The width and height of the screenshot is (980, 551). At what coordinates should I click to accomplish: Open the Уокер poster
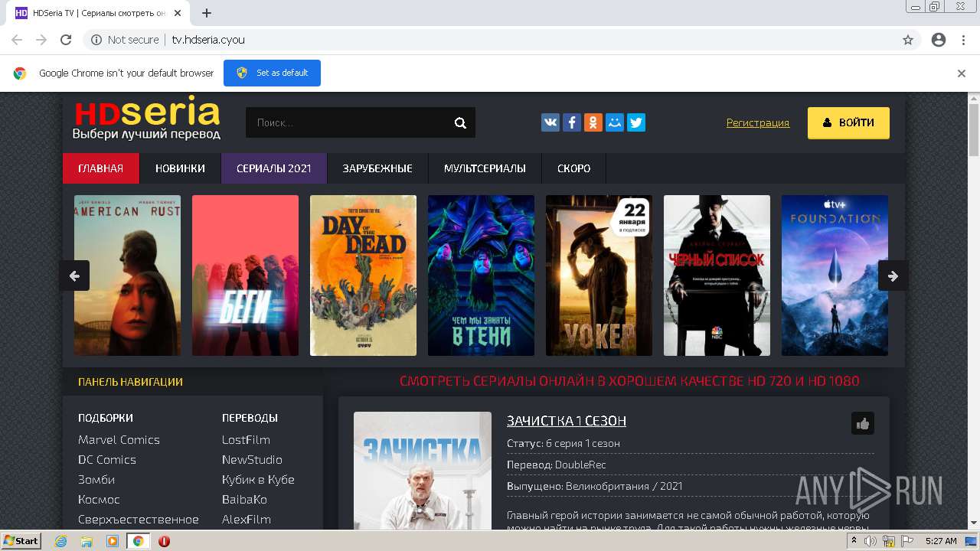(x=599, y=275)
